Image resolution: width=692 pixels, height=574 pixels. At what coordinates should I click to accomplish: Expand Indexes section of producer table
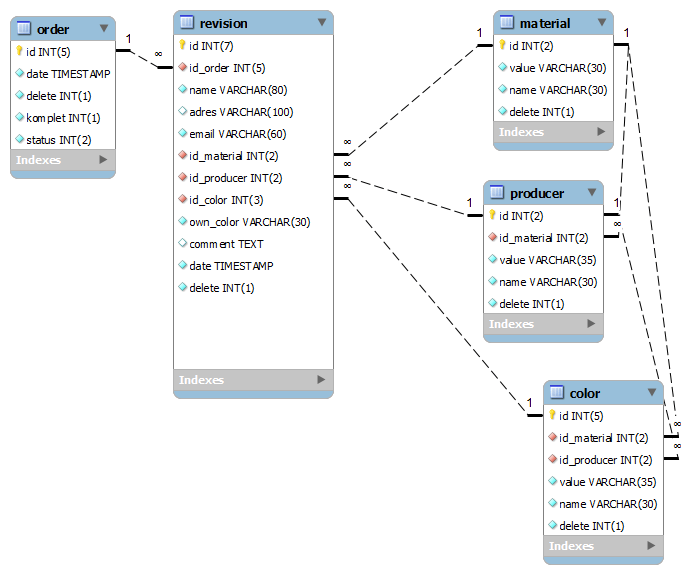click(591, 324)
